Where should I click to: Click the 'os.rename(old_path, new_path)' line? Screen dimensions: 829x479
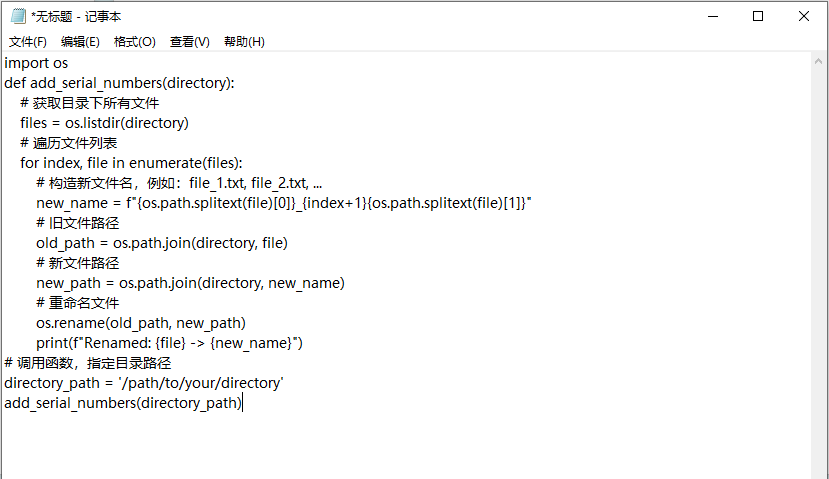141,323
